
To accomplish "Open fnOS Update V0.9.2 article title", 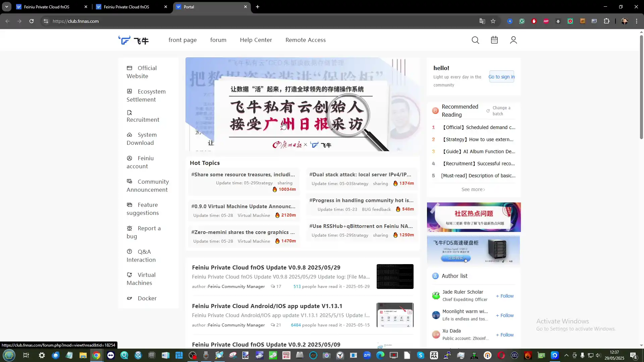I will pos(266,345).
